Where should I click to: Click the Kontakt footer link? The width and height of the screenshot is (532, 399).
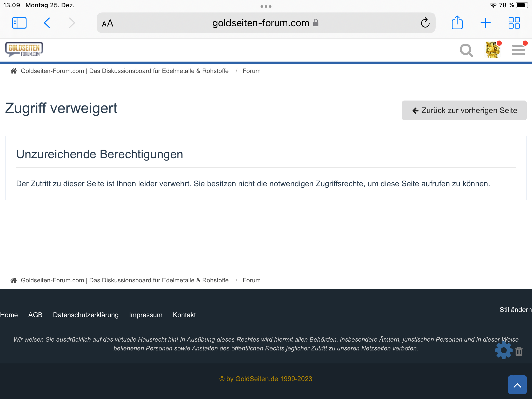[184, 315]
